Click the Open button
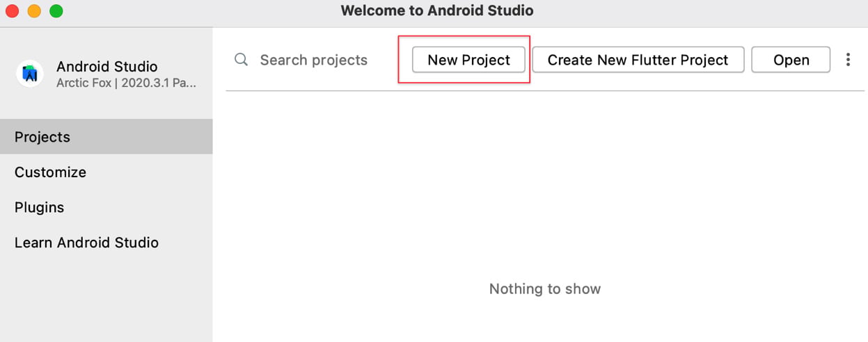This screenshot has height=342, width=868. pyautogui.click(x=791, y=60)
